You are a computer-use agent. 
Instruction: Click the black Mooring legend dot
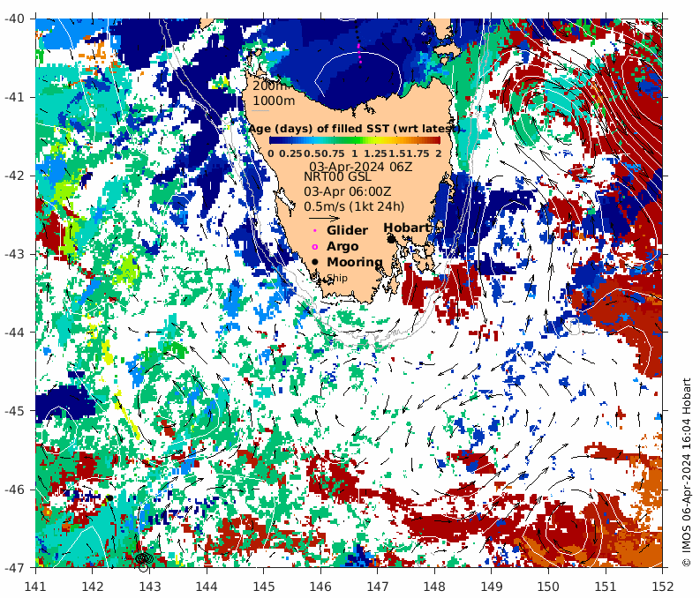[314, 263]
